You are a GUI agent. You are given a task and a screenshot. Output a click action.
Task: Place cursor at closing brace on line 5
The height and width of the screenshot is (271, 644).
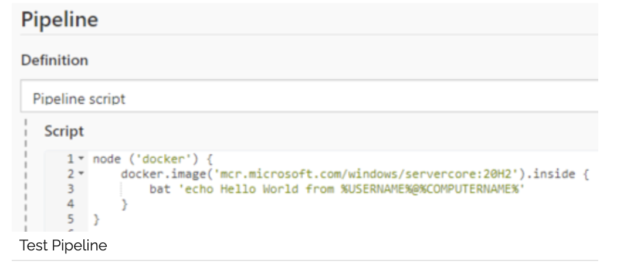(96, 219)
